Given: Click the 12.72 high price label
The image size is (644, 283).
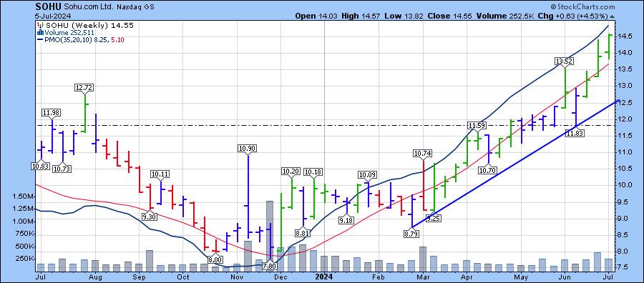Looking at the screenshot, I should pyautogui.click(x=84, y=87).
